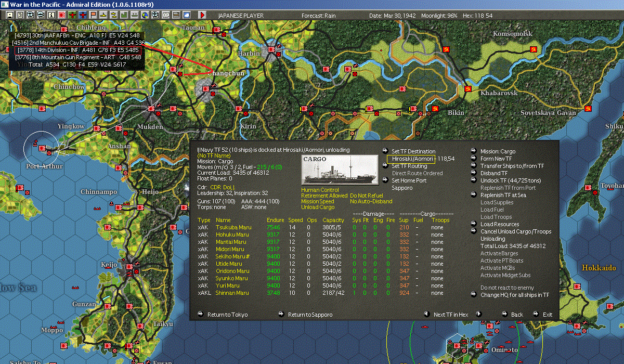Click the previous arrow of Next TF in Hex
The image size is (624, 364).
point(426,315)
